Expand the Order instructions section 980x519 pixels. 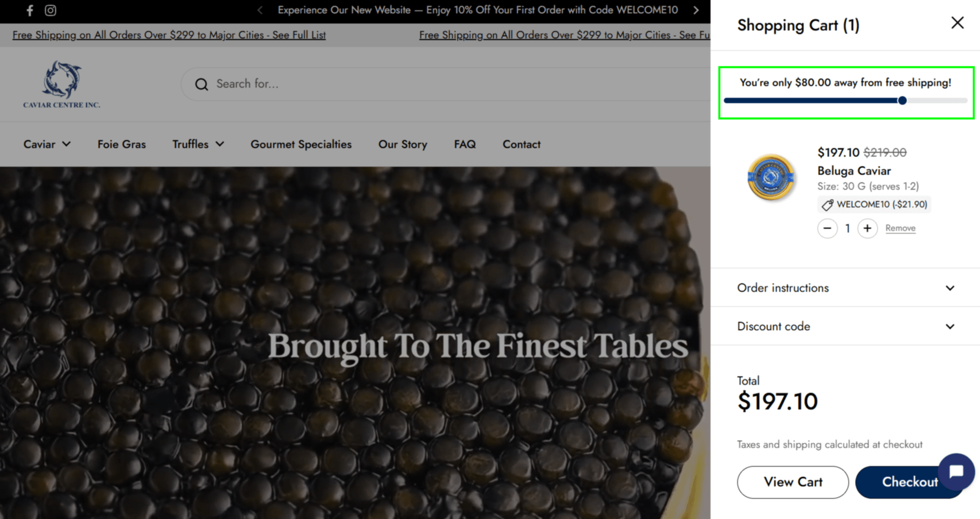(845, 288)
